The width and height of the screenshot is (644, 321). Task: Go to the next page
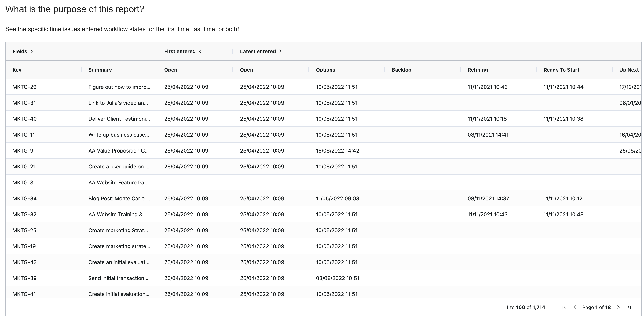619,307
